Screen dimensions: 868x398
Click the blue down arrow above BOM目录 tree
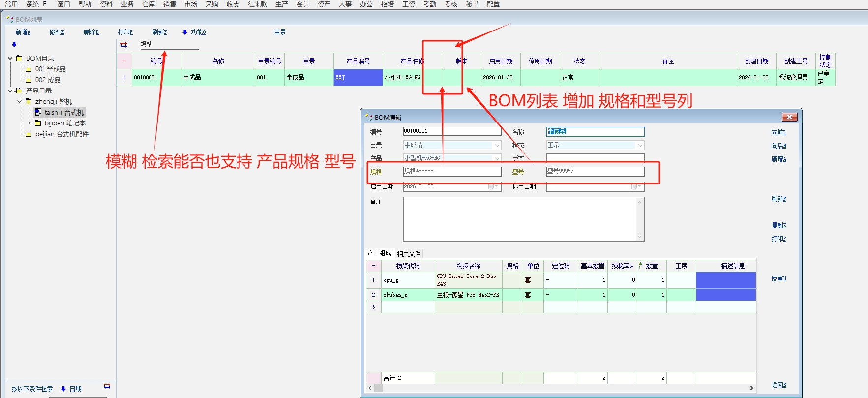point(14,44)
